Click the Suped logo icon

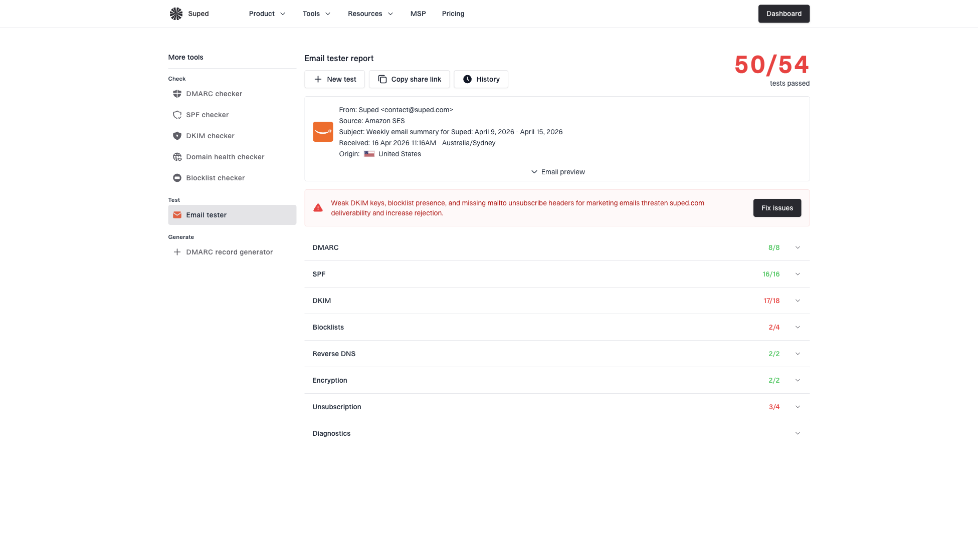tap(176, 14)
